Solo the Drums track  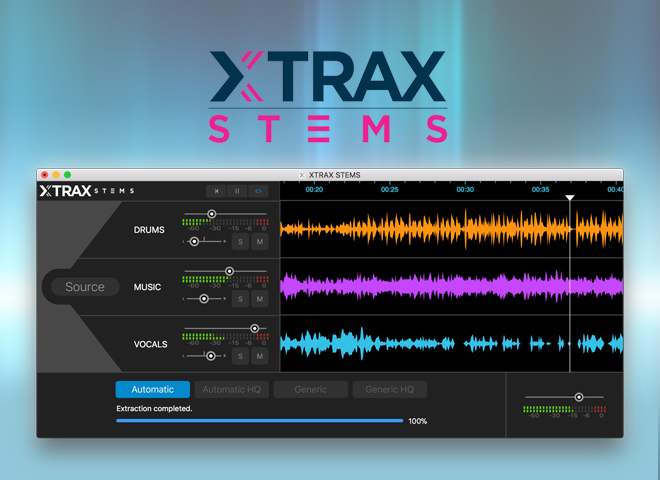[x=240, y=241]
